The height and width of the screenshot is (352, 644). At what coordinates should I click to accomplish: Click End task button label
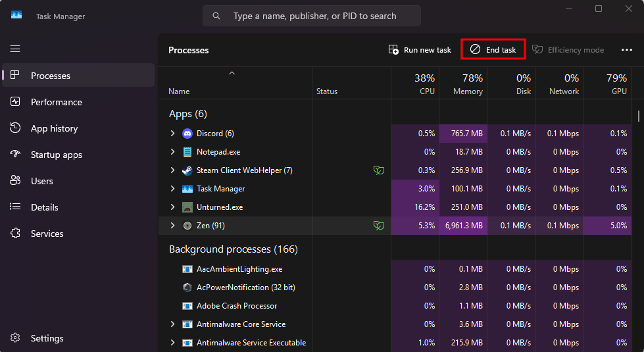[501, 50]
